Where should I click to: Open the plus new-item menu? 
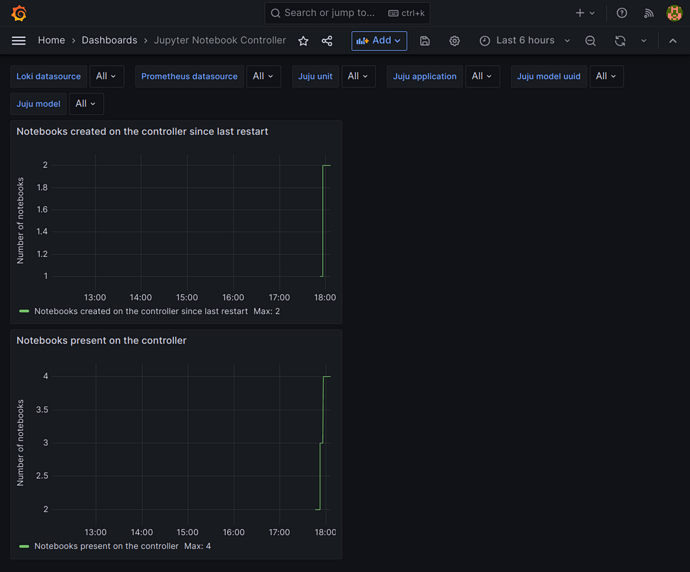tap(585, 13)
